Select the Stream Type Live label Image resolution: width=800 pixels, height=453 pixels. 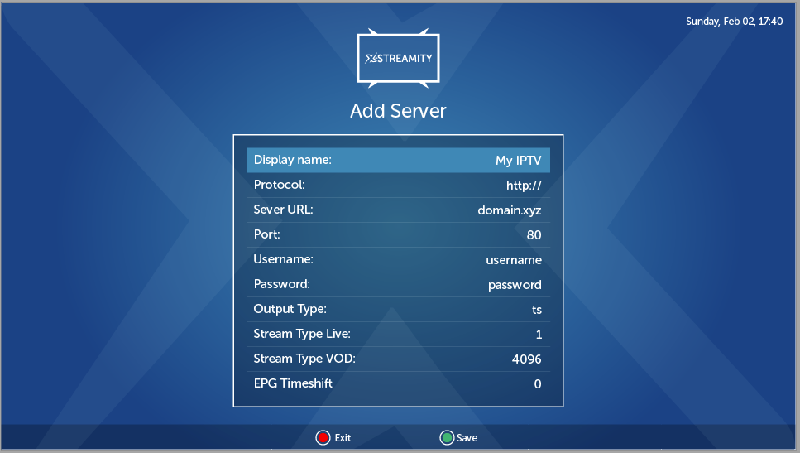click(x=302, y=334)
